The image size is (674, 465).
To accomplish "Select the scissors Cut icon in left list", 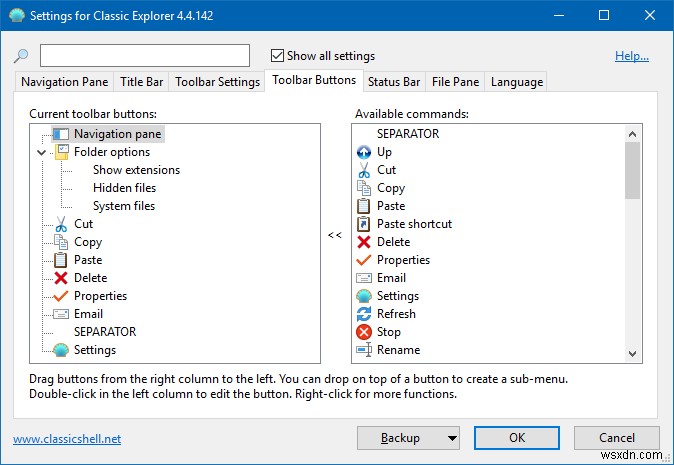I will click(60, 224).
